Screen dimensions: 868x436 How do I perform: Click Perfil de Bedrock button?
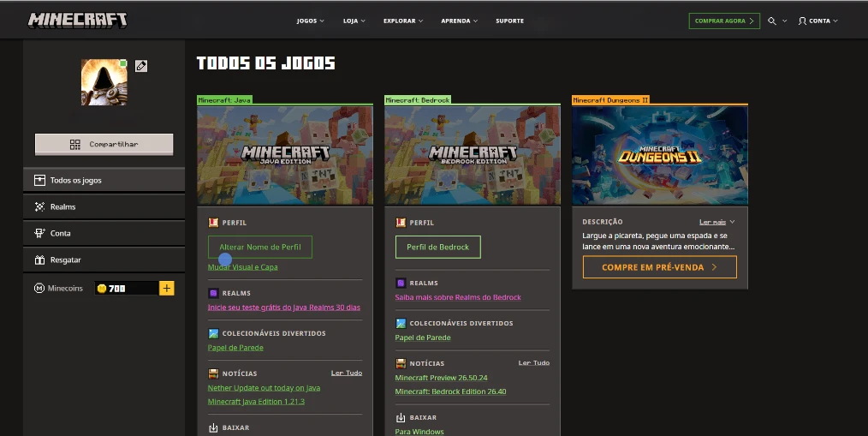point(438,247)
